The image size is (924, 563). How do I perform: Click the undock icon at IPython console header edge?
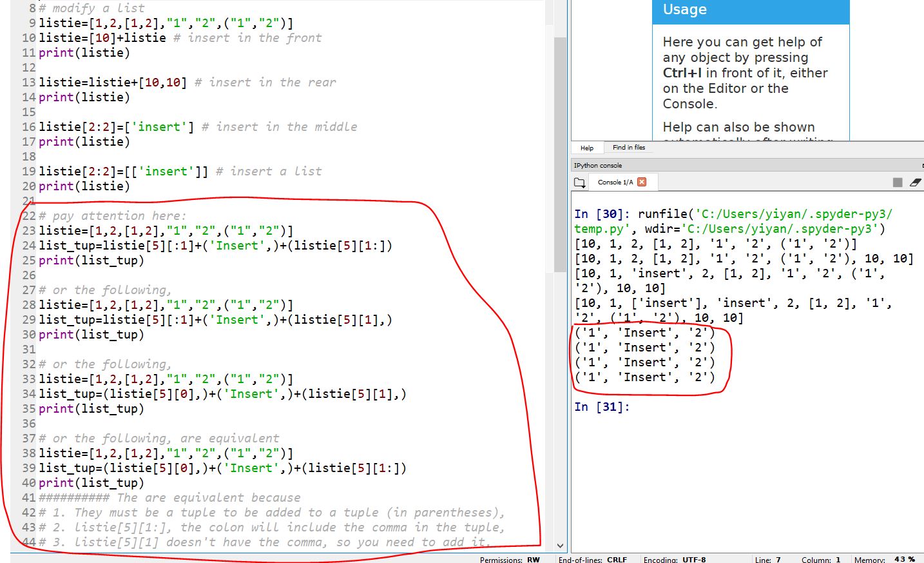point(922,166)
